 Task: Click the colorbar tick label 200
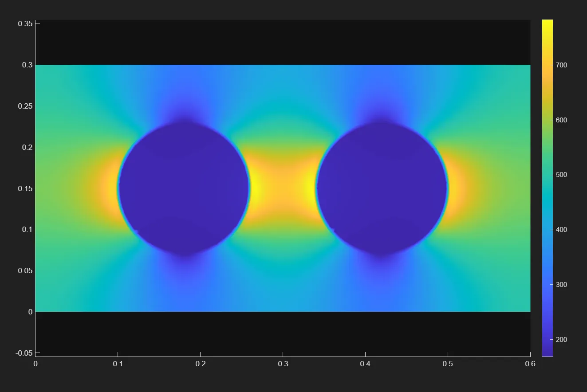tap(561, 340)
